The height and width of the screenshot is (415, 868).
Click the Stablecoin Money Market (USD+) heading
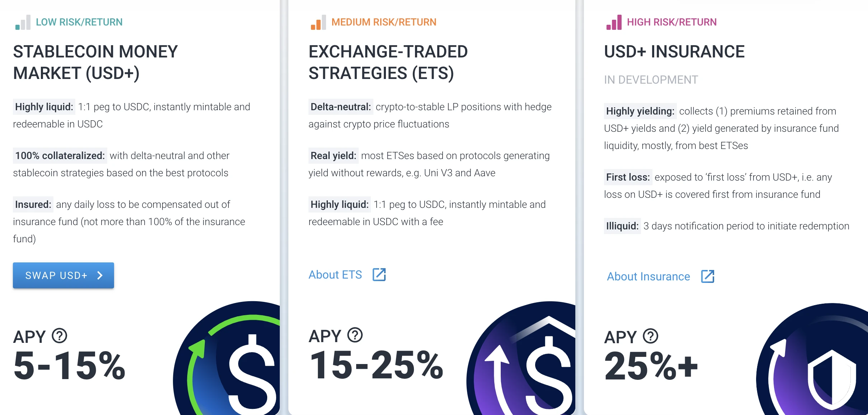(95, 62)
